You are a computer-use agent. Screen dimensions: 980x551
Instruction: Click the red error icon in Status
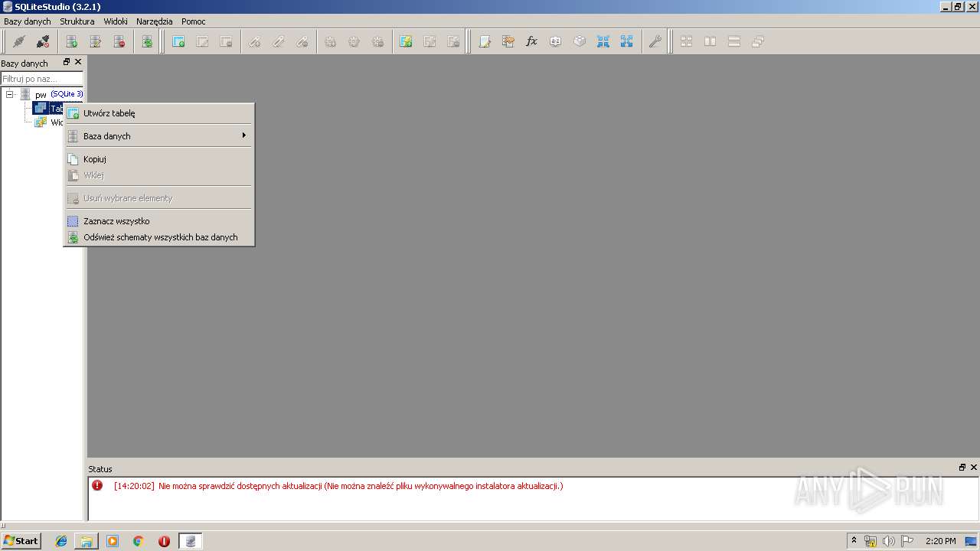coord(97,485)
